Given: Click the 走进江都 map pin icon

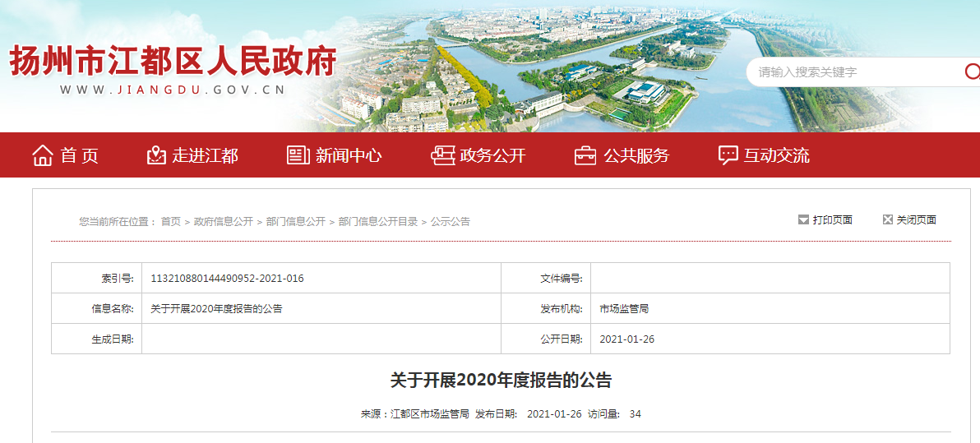Looking at the screenshot, I should (x=156, y=155).
